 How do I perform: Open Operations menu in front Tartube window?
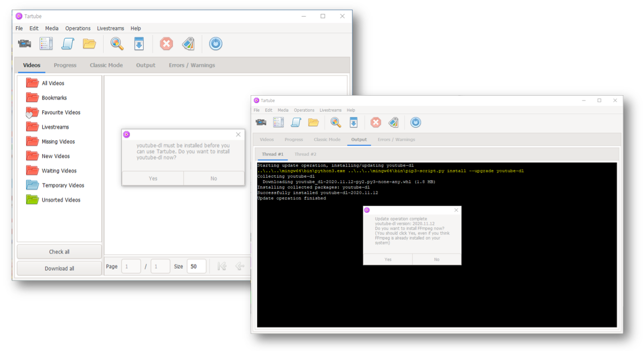tap(304, 110)
